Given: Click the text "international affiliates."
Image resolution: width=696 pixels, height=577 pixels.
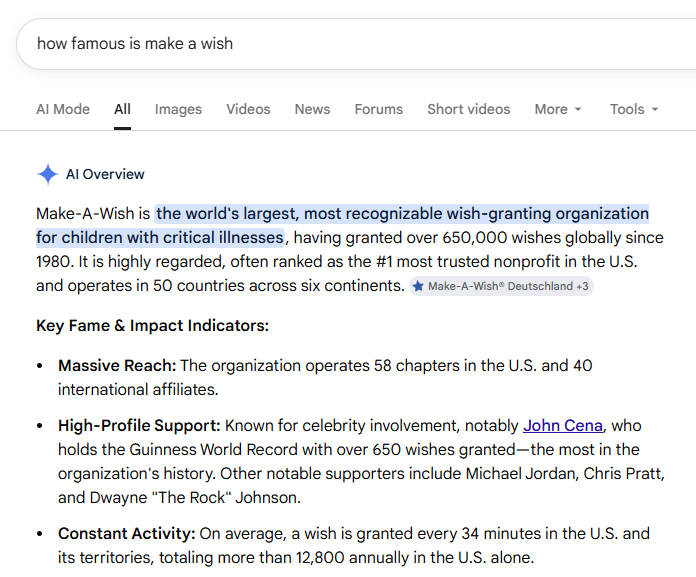Looking at the screenshot, I should [138, 390].
